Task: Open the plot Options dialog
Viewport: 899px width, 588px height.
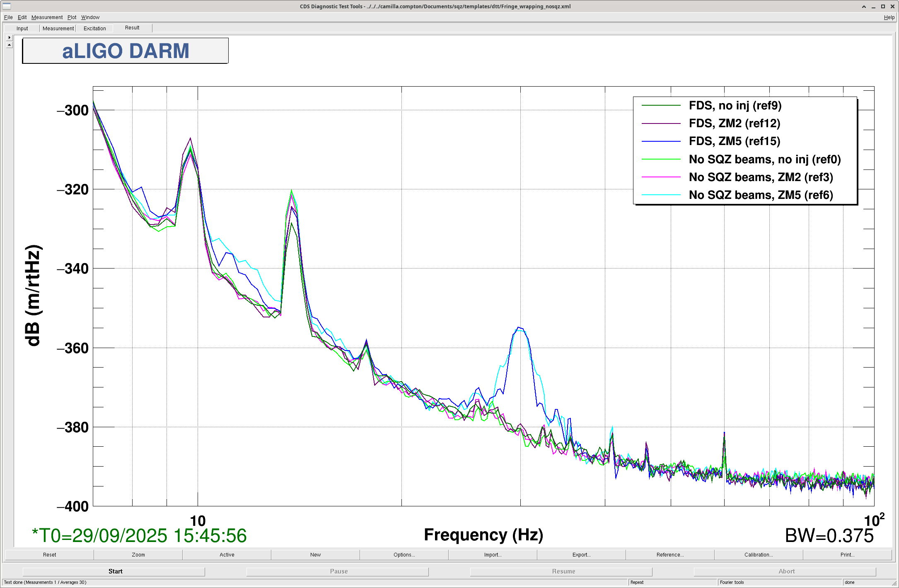Action: point(404,554)
